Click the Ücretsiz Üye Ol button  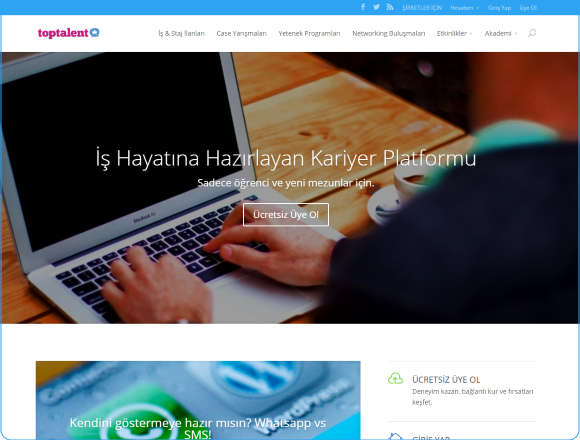click(286, 214)
